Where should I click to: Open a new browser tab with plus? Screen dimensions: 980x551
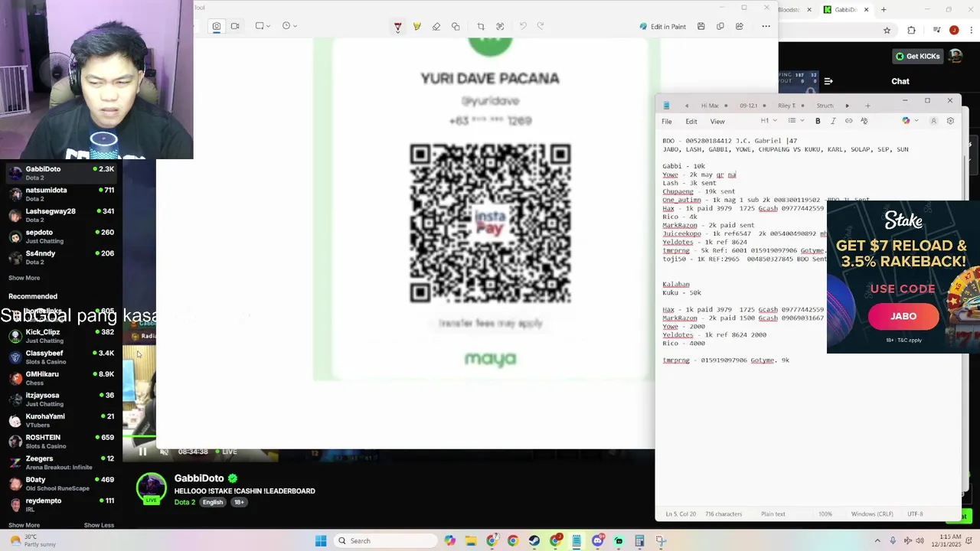884,10
